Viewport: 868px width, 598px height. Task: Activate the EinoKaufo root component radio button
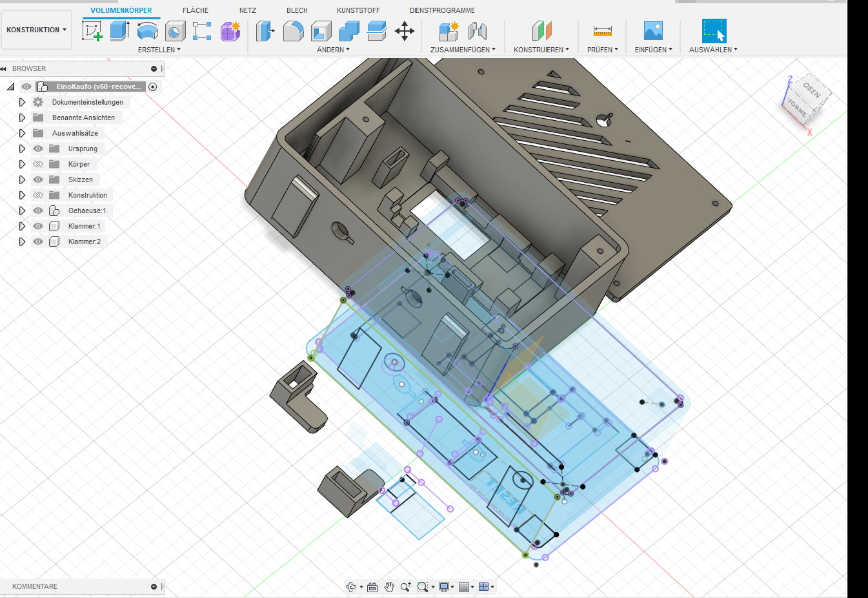pyautogui.click(x=153, y=87)
